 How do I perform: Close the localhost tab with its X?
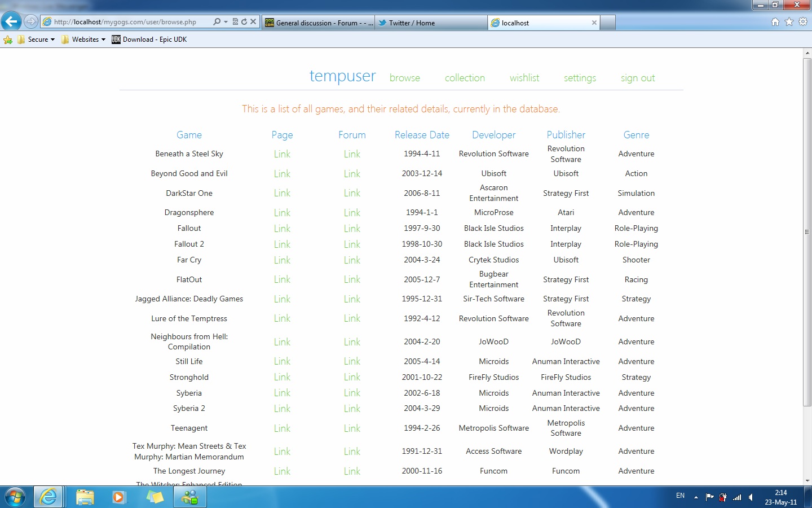tap(594, 23)
